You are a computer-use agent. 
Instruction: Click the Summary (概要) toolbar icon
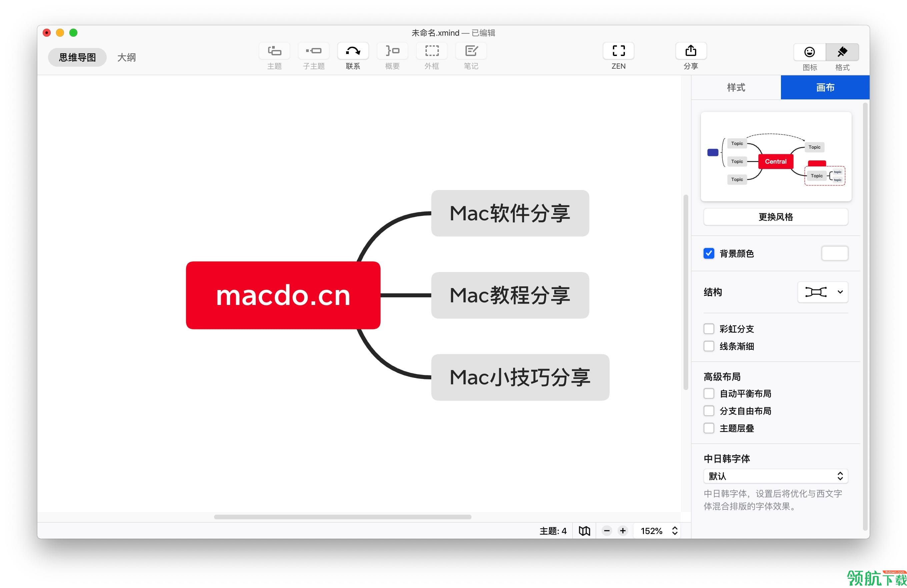click(392, 51)
